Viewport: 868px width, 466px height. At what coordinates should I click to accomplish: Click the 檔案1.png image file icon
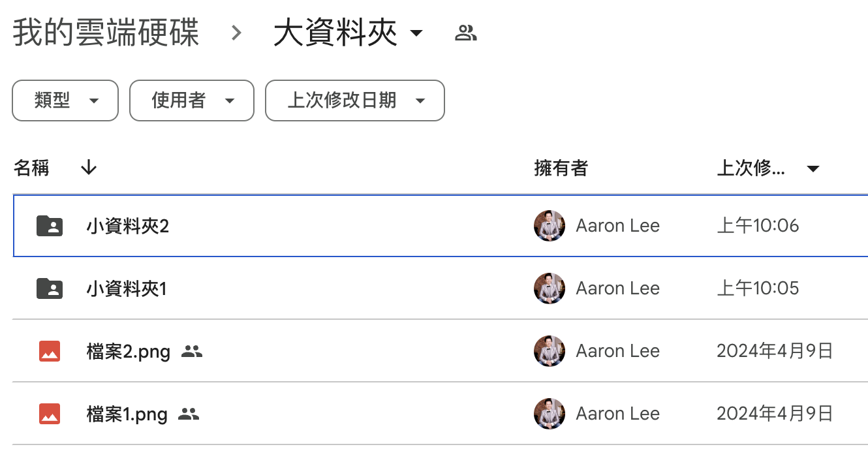50,414
